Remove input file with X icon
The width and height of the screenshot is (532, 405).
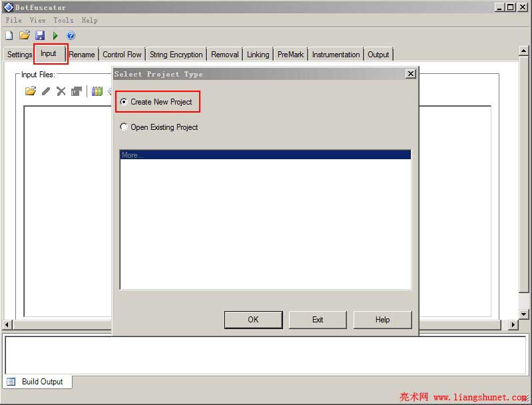pyautogui.click(x=61, y=91)
